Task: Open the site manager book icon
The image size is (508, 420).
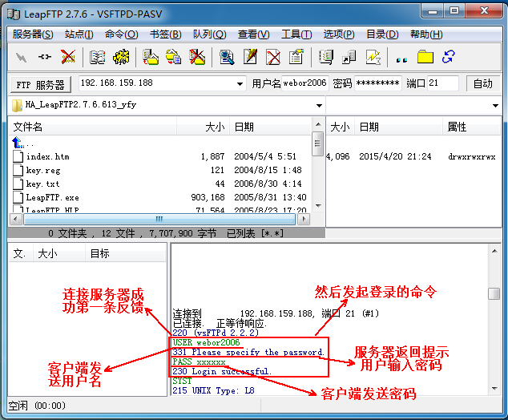Action: (98, 57)
